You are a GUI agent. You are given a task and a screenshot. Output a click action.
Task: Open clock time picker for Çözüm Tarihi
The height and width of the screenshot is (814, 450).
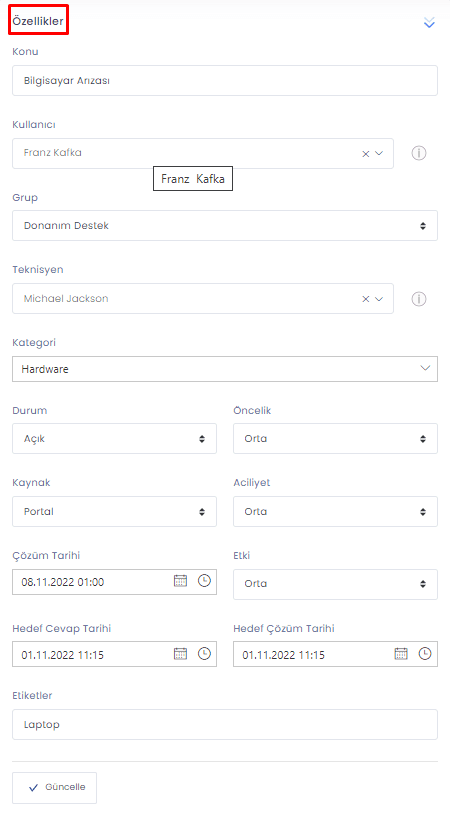204,581
